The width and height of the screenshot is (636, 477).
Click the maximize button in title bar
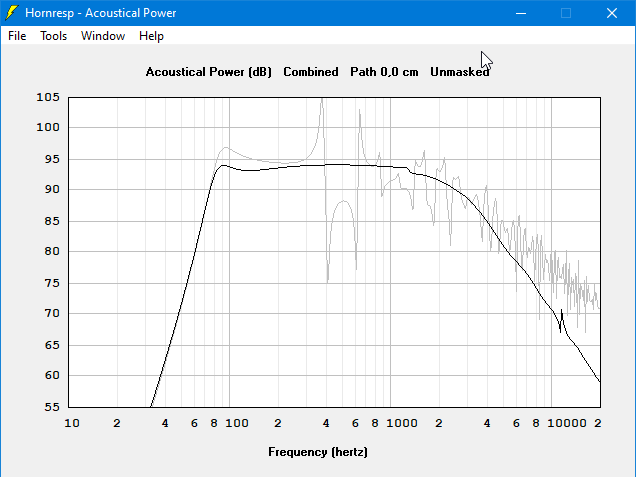(566, 13)
